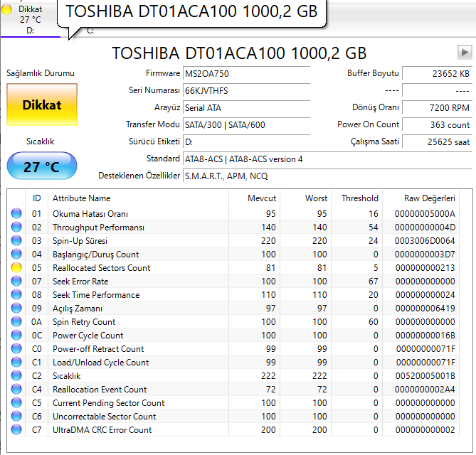Select the Throughput Performansı attribute name
476x455 pixels.
(98, 227)
